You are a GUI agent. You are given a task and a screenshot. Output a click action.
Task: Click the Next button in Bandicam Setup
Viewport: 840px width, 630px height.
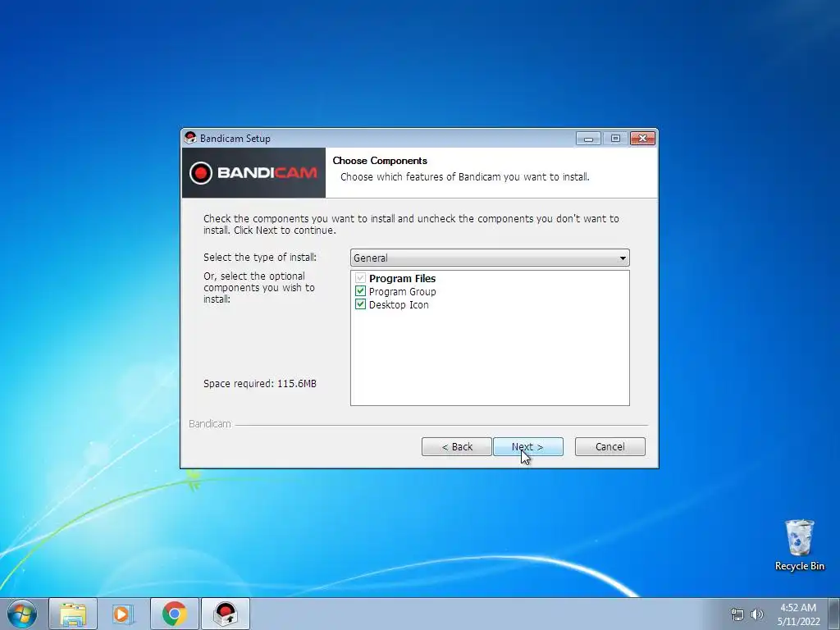527,447
